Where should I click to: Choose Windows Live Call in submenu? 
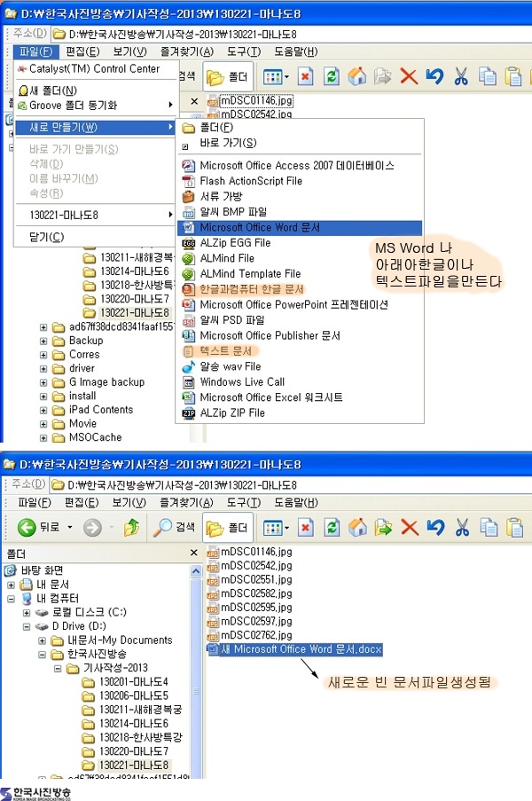300,382
